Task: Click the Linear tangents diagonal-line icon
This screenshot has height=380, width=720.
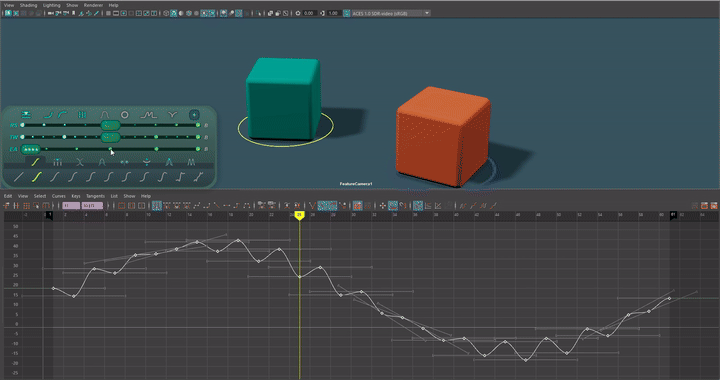Action: pyautogui.click(x=216, y=206)
